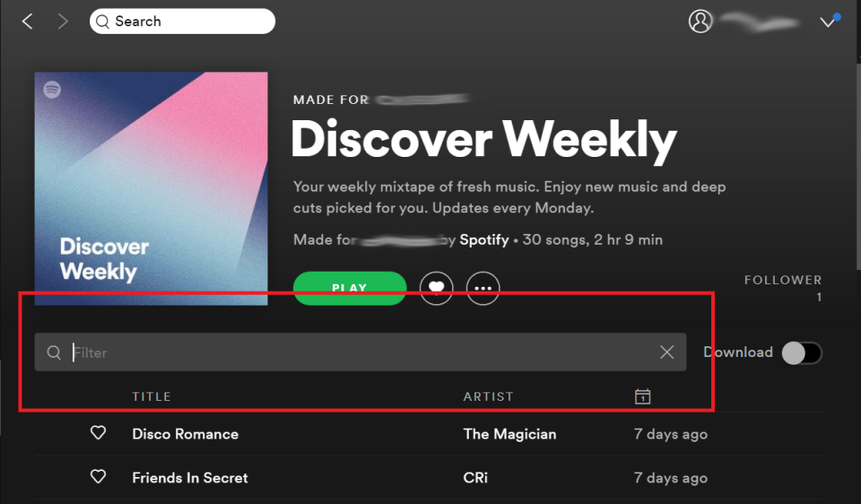
Task: Like the song Disco Romance
Action: click(x=99, y=432)
